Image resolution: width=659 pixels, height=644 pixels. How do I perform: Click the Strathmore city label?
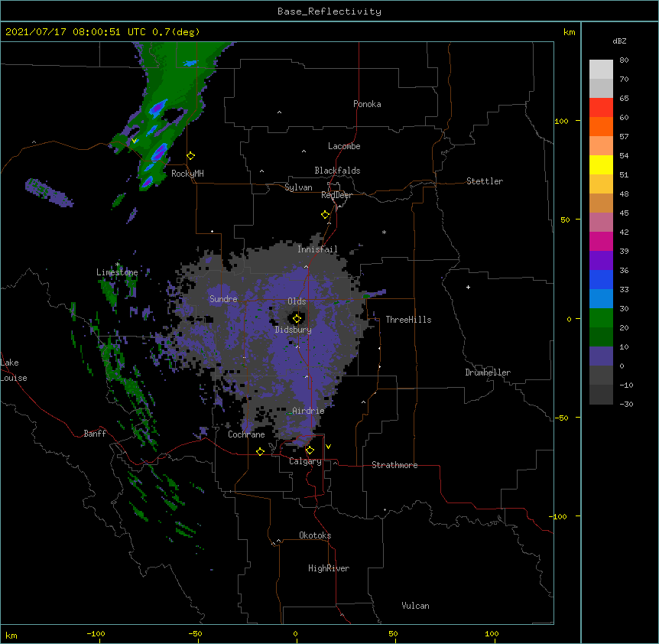394,465
